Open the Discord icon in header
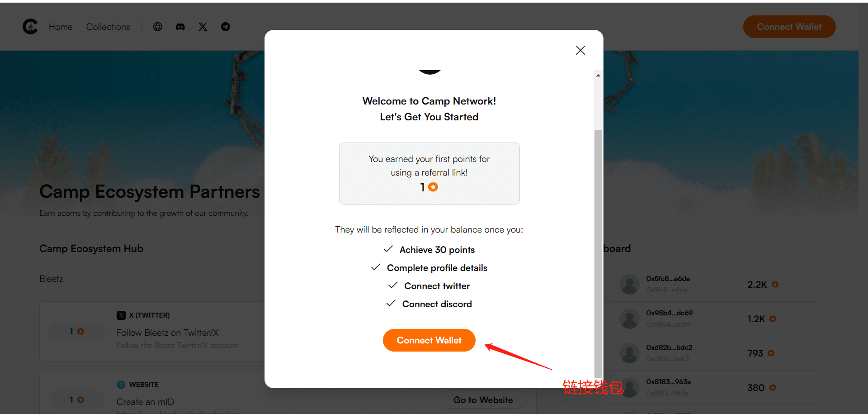 tap(180, 27)
